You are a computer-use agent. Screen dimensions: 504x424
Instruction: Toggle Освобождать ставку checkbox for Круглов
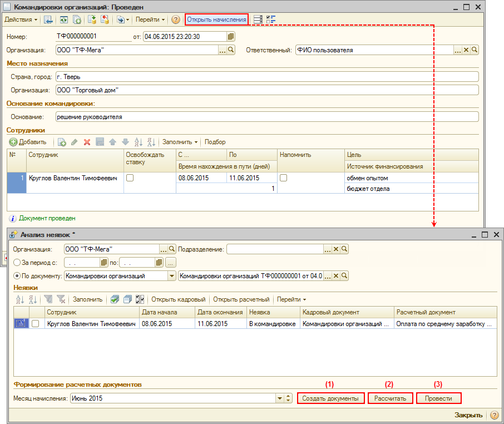coord(130,178)
